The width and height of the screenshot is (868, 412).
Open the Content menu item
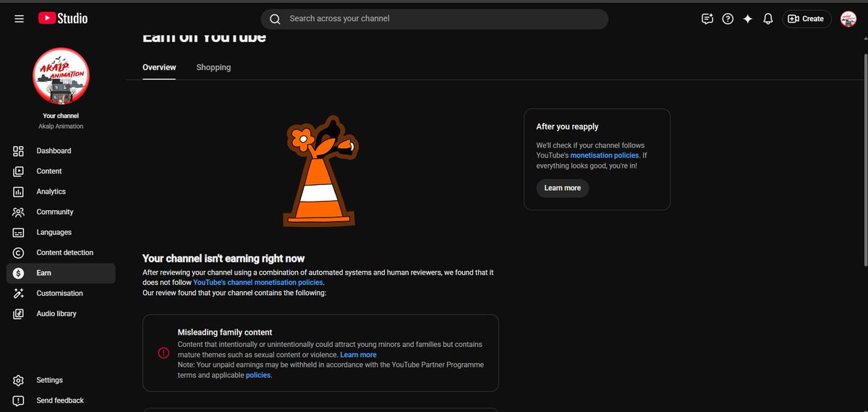pos(61,171)
